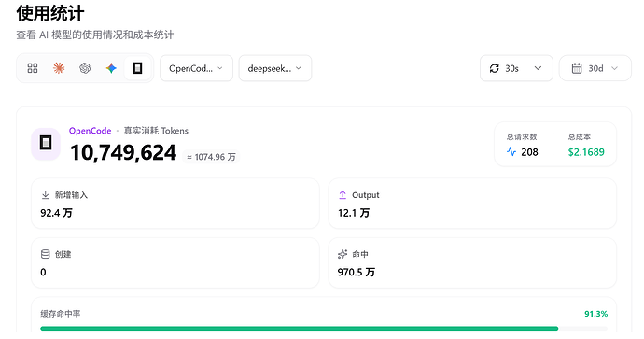644x339 pixels.
Task: Open the OpenCod... source dropdown
Action: 196,68
